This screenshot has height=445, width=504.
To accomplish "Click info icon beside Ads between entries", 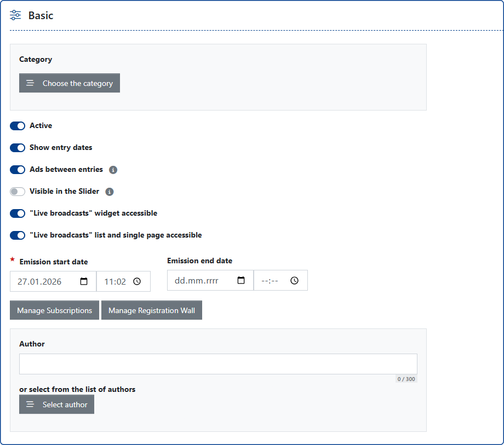I will 113,170.
